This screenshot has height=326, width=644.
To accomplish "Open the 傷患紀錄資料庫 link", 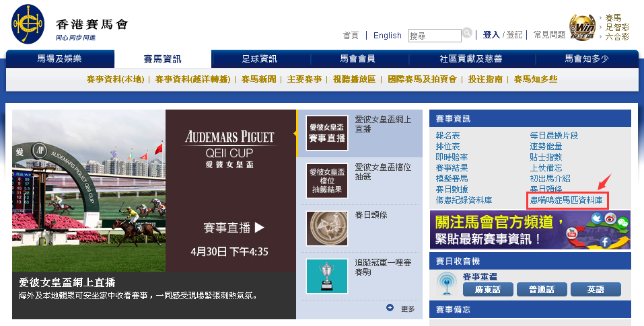I will click(464, 200).
